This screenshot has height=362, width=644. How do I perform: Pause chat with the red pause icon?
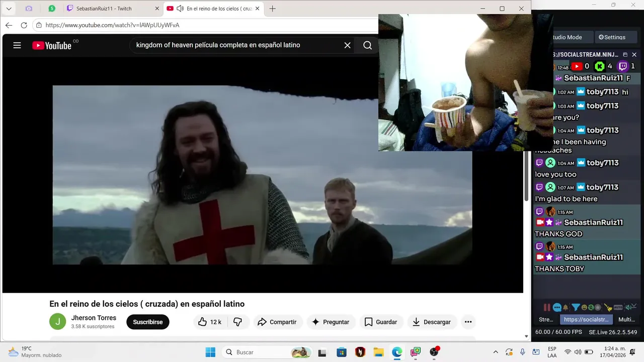(x=547, y=307)
